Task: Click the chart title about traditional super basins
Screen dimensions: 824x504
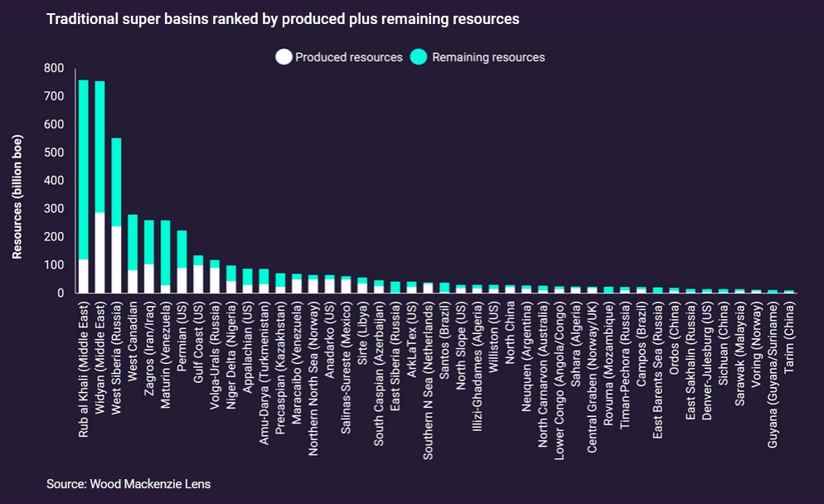Action: (x=283, y=19)
